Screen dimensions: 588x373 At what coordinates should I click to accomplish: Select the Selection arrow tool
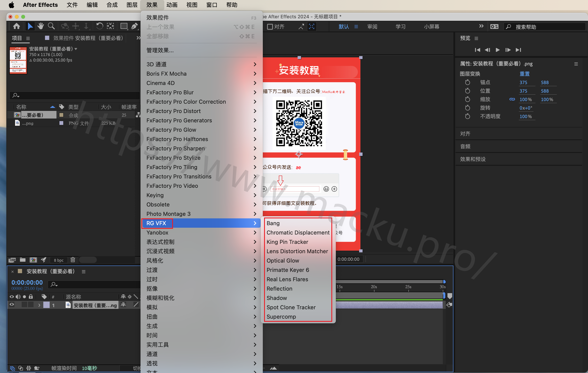[x=30, y=26]
